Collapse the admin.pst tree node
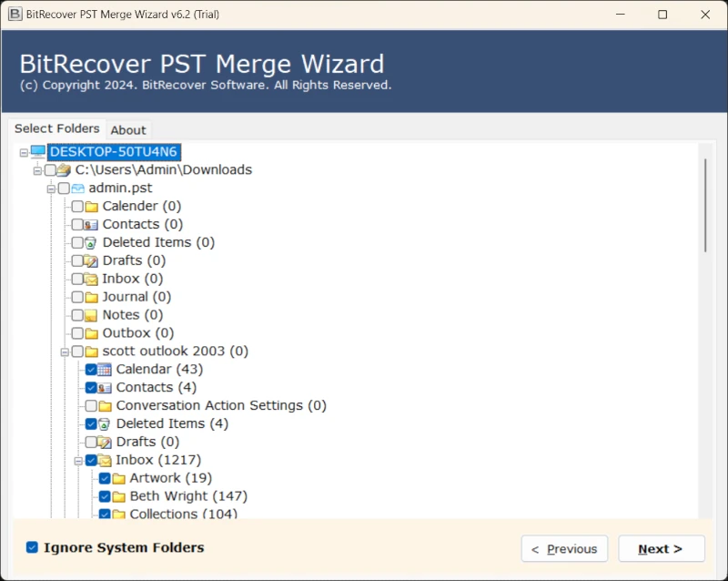Viewport: 728px width, 581px height. (51, 189)
